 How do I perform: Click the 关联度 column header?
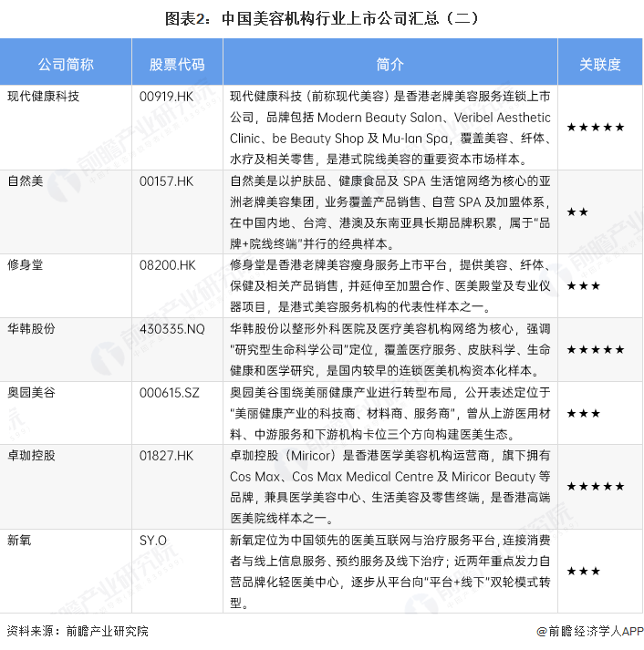600,64
